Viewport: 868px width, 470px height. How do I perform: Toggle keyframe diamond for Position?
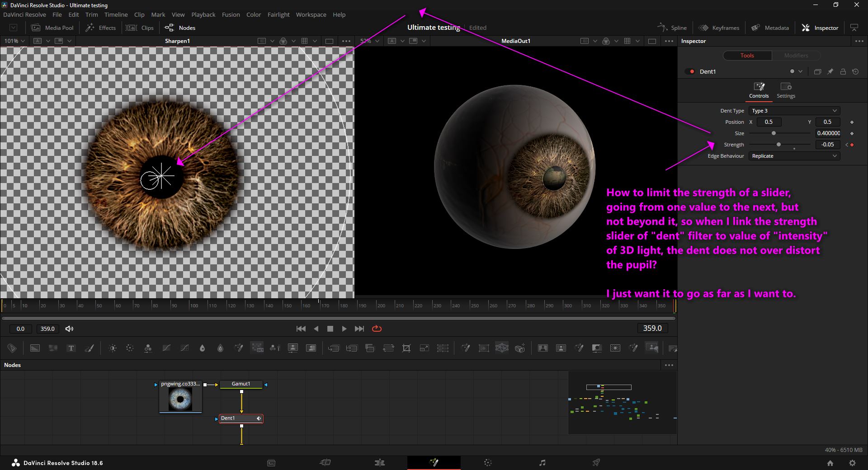(x=852, y=122)
